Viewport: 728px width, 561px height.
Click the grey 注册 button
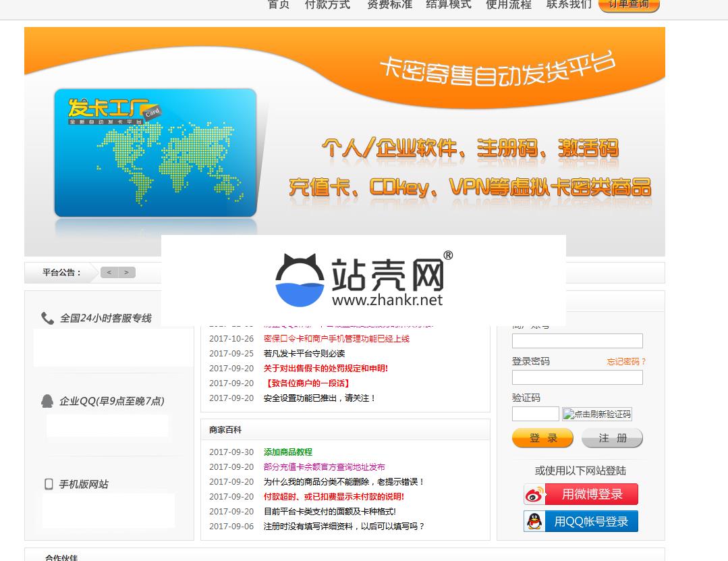[612, 438]
